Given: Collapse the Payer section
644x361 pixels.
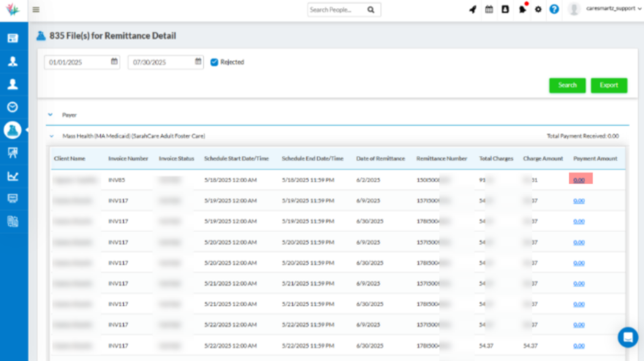Looking at the screenshot, I should 50,115.
